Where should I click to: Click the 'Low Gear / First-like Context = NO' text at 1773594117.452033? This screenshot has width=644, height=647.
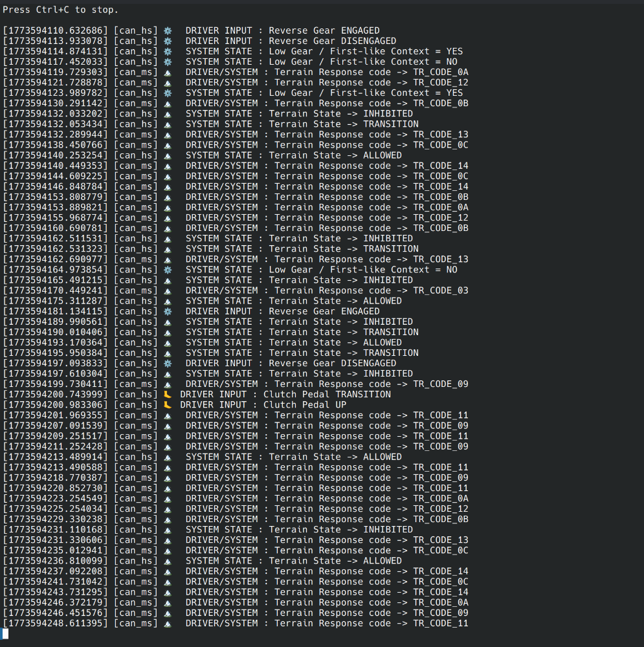[x=363, y=61]
